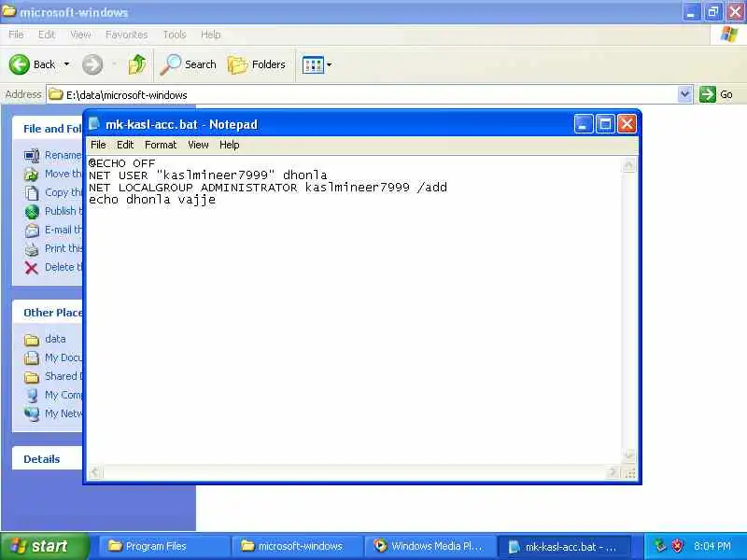Click the Windows flag logo in Explorer
This screenshot has height=560, width=747.
tap(728, 35)
